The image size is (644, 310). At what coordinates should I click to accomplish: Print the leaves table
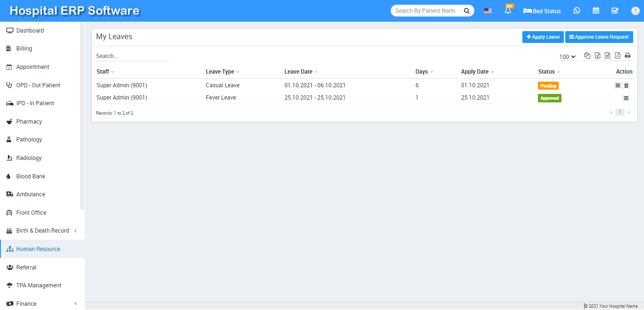(627, 56)
